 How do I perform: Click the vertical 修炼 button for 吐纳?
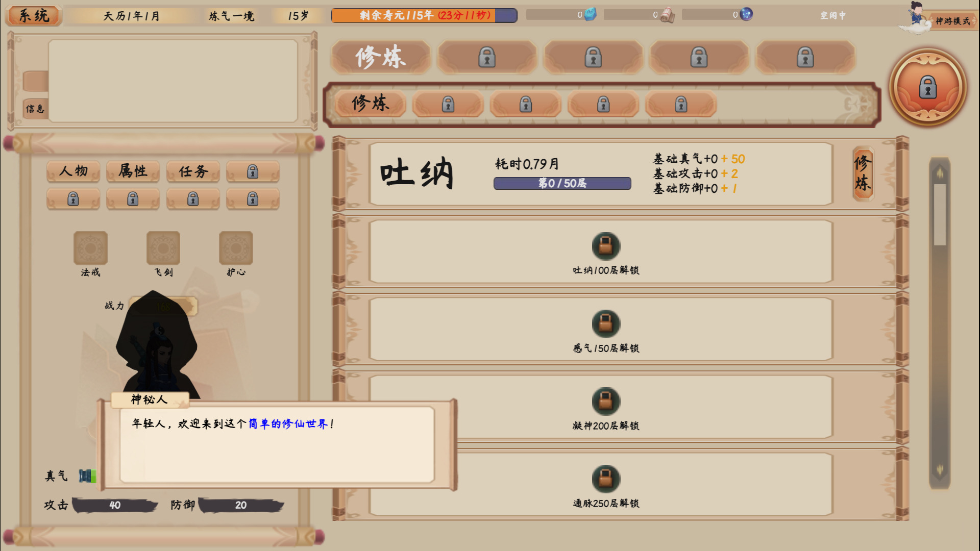[x=863, y=173]
